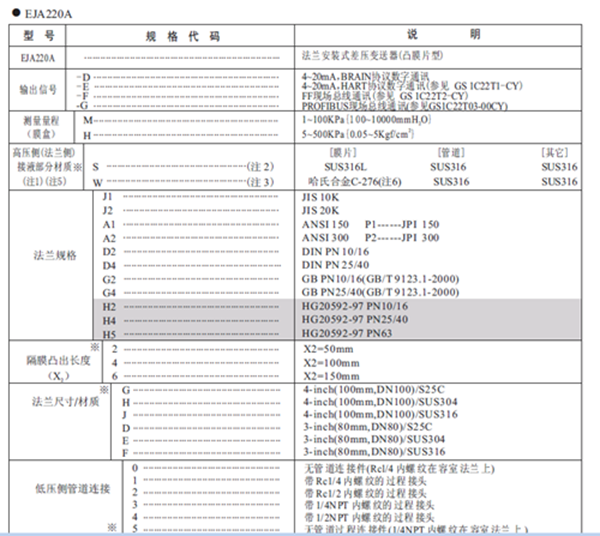Click the DIN PN 10/16 description
The width and height of the screenshot is (600, 536).
pos(335,252)
